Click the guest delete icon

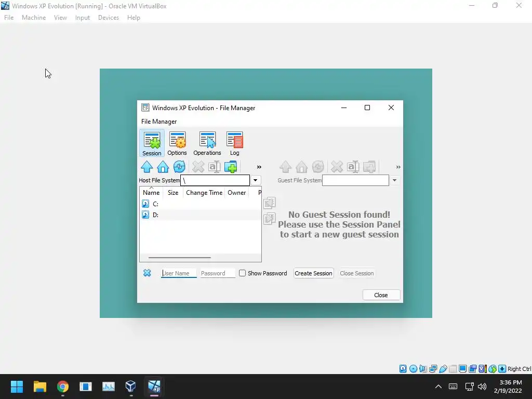pyautogui.click(x=337, y=167)
